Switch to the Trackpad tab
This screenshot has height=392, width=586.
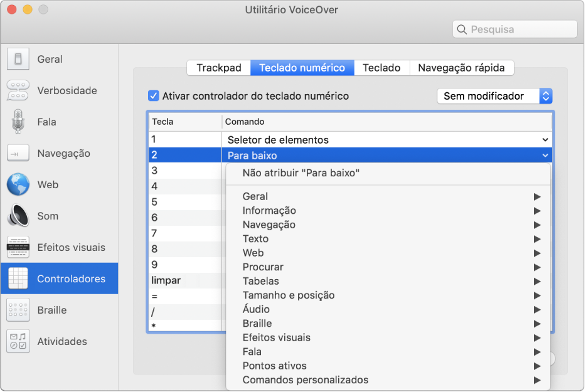coord(219,68)
